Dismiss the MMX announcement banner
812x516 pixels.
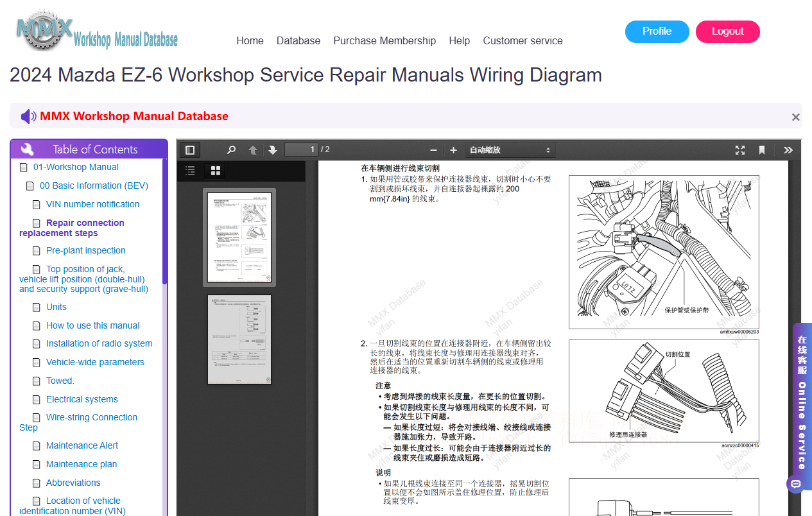[796, 117]
